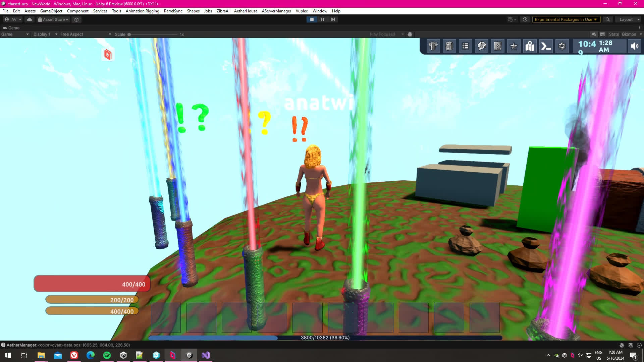Click the in-game settings gear icon
The height and width of the screenshot is (362, 644).
[562, 46]
